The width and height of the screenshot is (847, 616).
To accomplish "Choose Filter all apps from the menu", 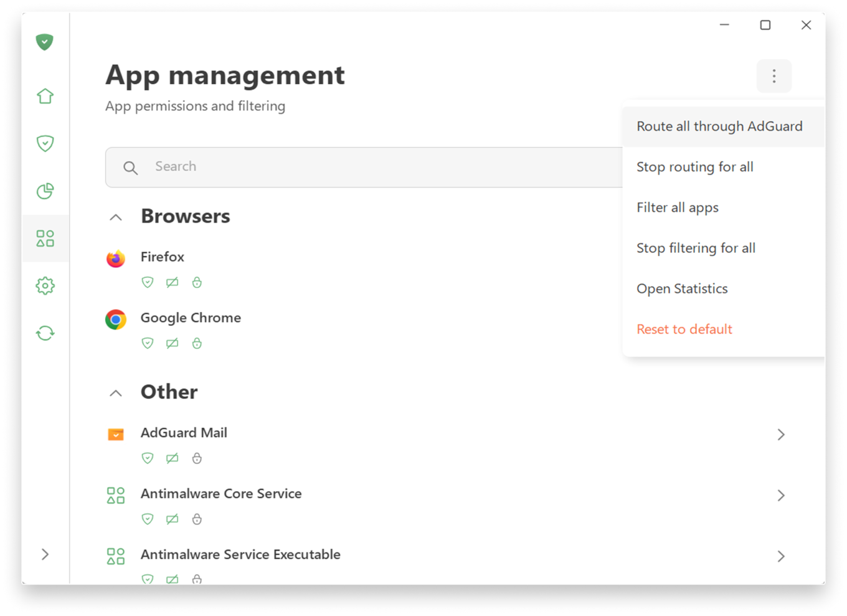I will point(724,207).
